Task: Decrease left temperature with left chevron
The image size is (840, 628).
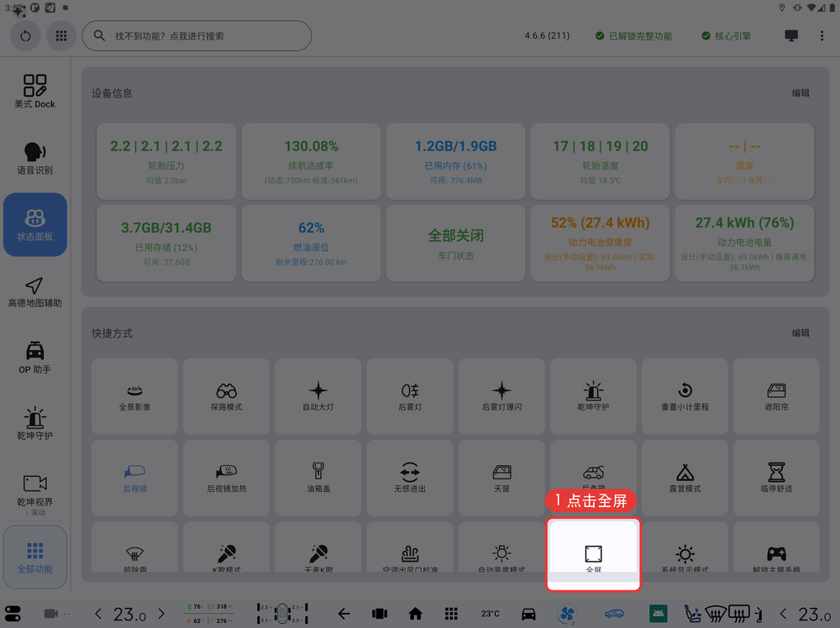Action: (98, 614)
